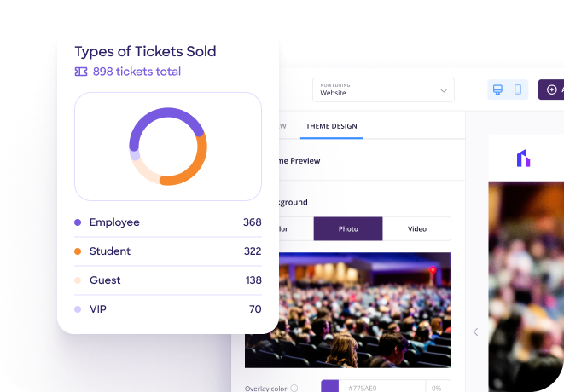
Task: Select the Guest ticket type row
Action: pos(168,280)
